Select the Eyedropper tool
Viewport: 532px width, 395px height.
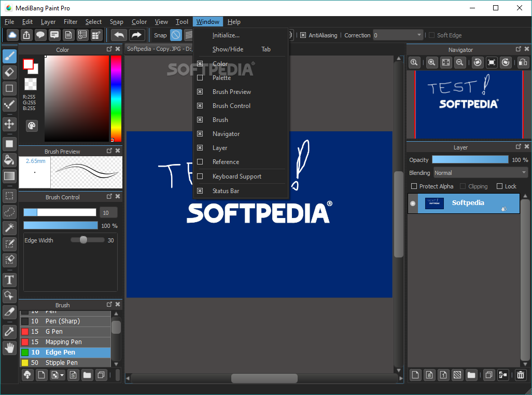coord(9,332)
